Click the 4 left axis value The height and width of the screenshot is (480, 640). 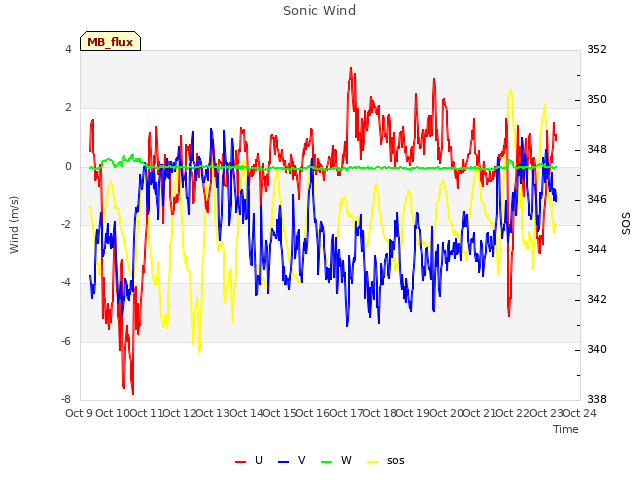pos(68,49)
